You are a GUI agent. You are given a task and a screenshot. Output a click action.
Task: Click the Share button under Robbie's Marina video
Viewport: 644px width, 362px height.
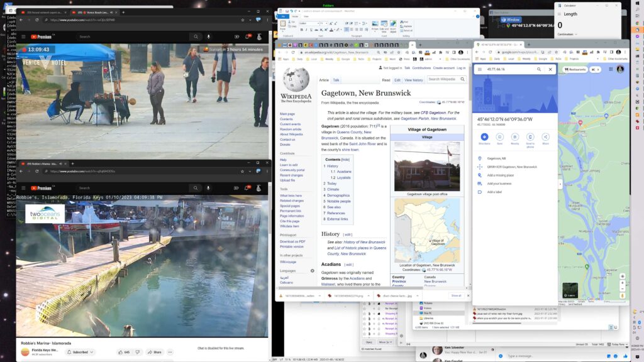pos(154,352)
